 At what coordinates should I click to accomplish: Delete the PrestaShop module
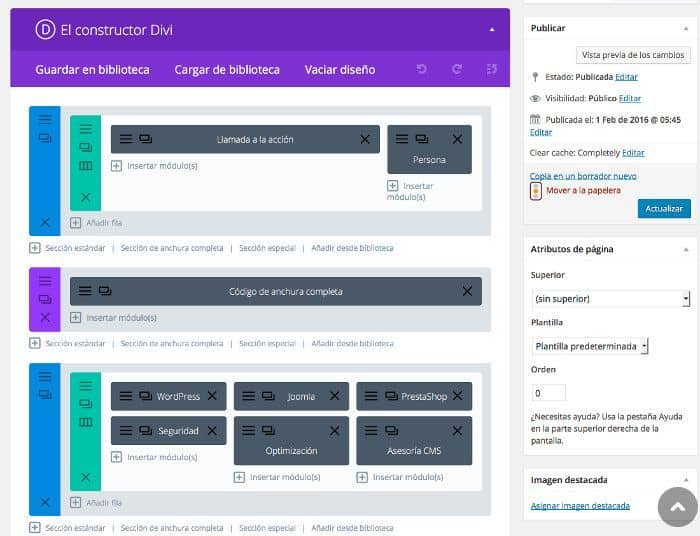(x=457, y=396)
